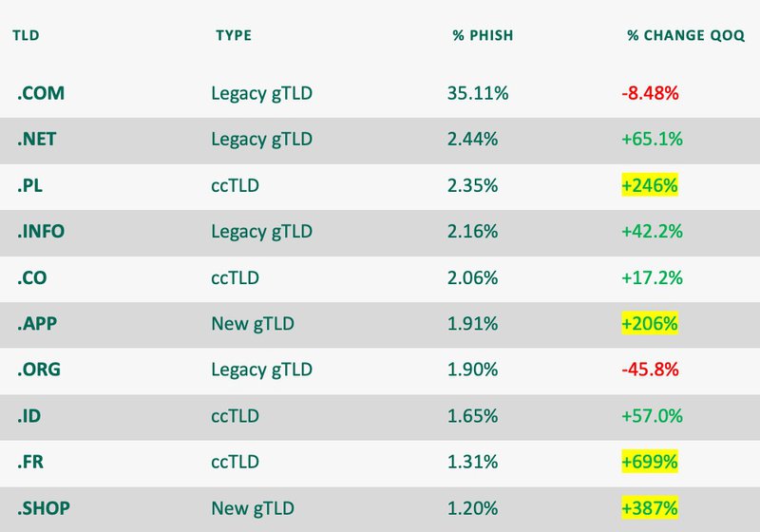Screen dimensions: 760x532
Task: Click the highlighted +699% change value
Action: point(650,463)
